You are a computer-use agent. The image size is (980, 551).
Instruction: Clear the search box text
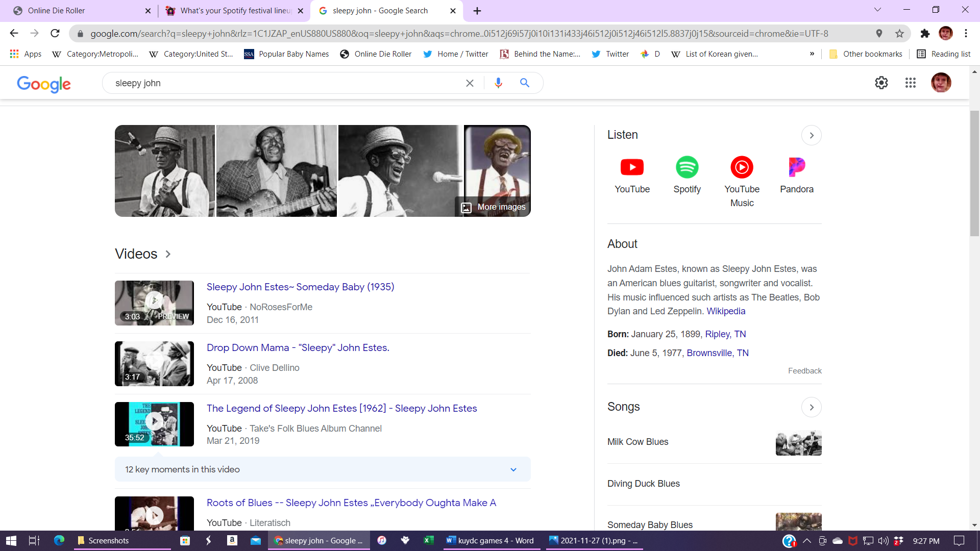pyautogui.click(x=470, y=83)
